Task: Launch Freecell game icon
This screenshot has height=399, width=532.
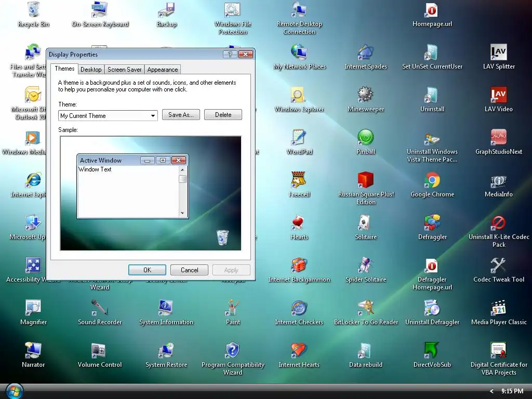Action: pyautogui.click(x=299, y=180)
